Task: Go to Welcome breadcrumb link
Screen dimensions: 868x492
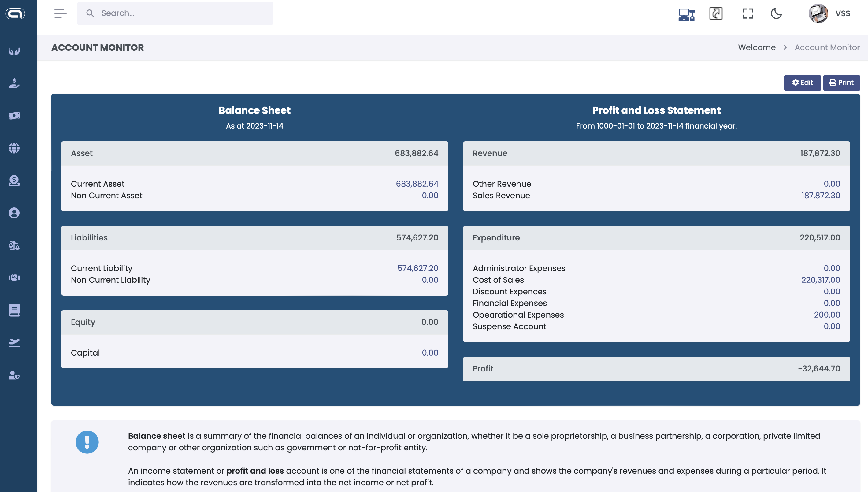Action: [757, 47]
